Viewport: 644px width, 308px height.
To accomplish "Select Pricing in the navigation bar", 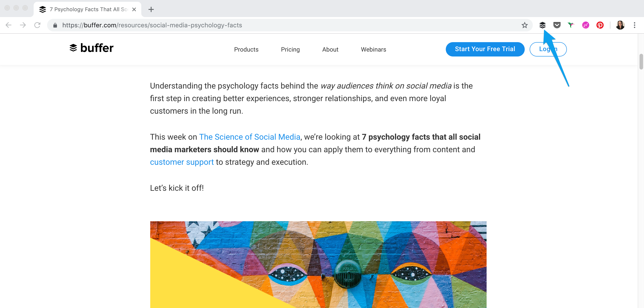I will [290, 49].
